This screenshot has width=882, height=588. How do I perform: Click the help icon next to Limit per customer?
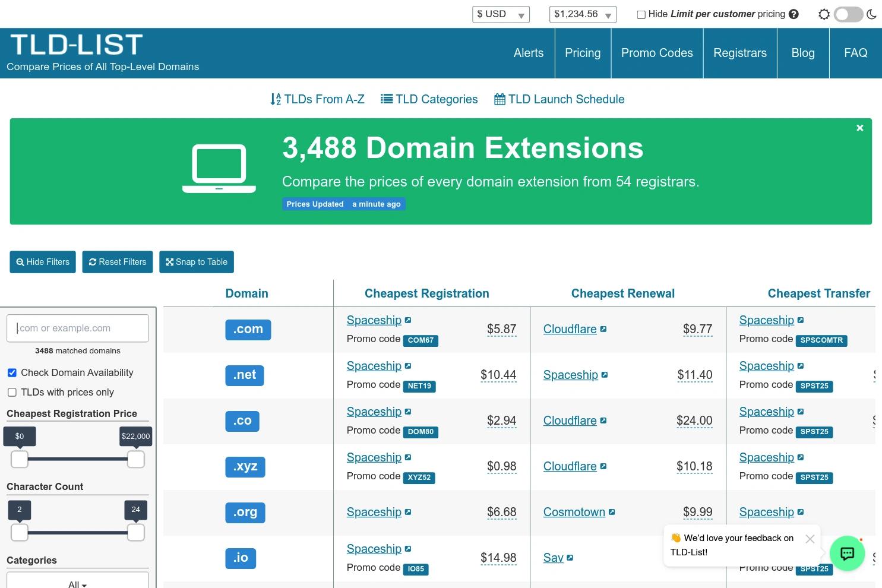click(794, 14)
